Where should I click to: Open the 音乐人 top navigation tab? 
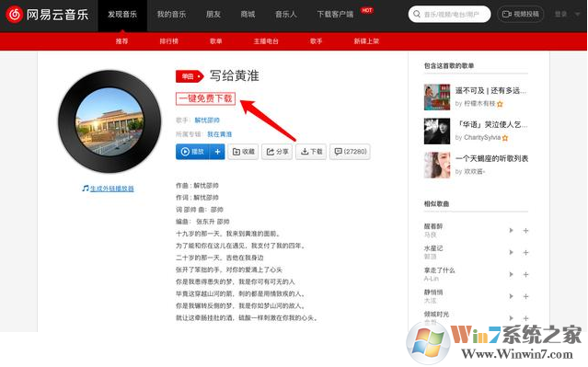pos(286,15)
